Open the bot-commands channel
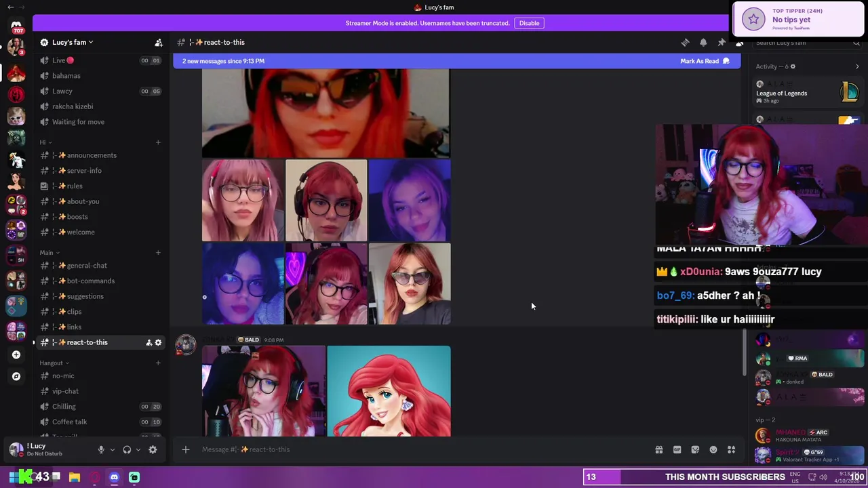Image resolution: width=868 pixels, height=488 pixels. coord(100,281)
